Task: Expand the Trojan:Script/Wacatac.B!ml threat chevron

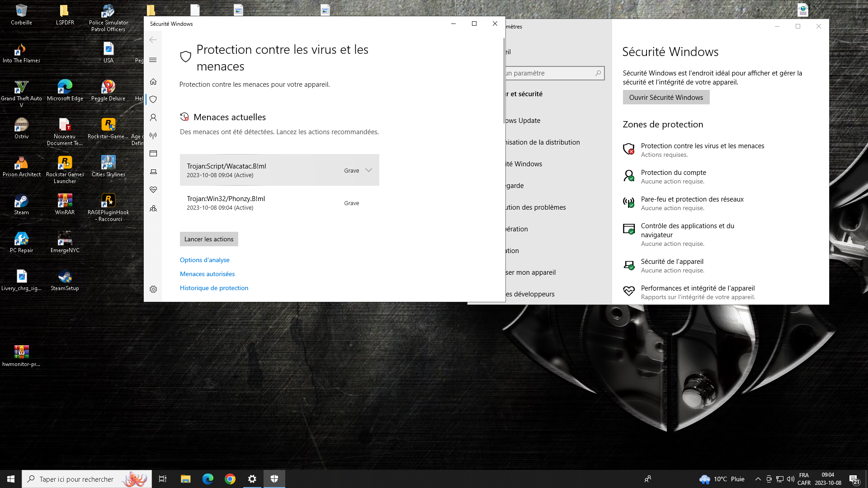Action: point(368,170)
